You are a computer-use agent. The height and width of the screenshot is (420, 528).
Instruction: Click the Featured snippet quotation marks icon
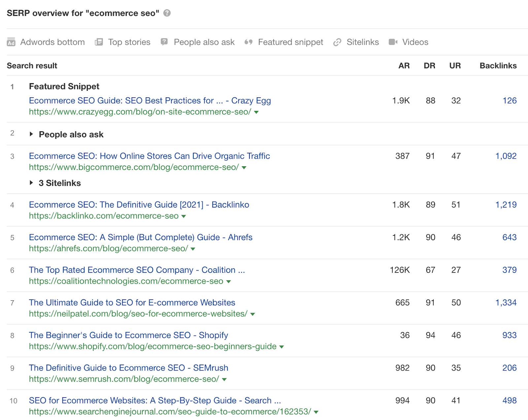pos(248,42)
